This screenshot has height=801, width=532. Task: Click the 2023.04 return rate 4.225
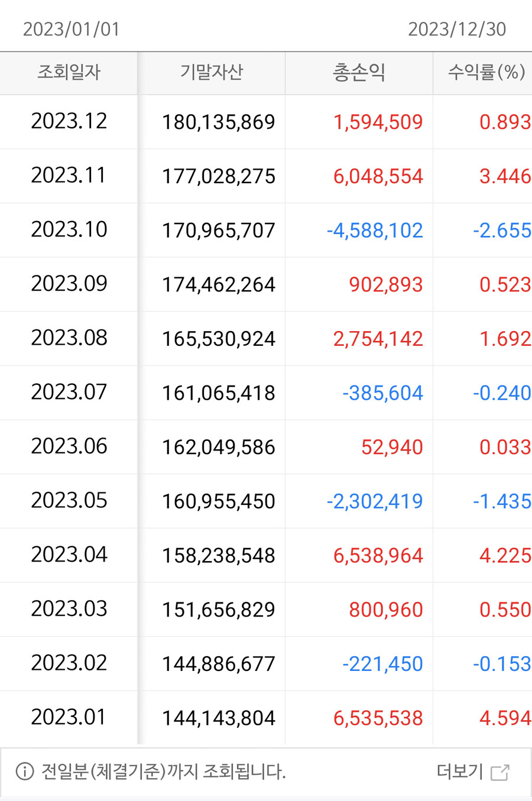point(505,555)
